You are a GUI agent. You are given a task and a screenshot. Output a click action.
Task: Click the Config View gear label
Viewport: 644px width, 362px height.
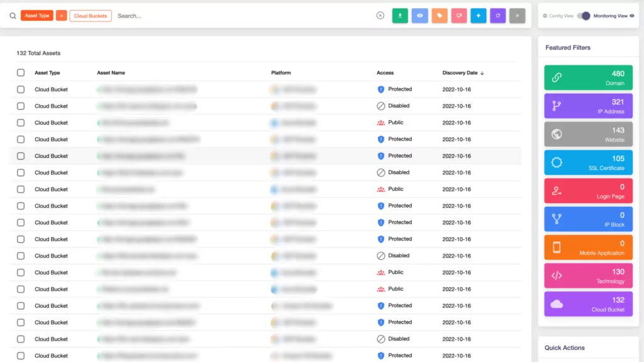[558, 16]
